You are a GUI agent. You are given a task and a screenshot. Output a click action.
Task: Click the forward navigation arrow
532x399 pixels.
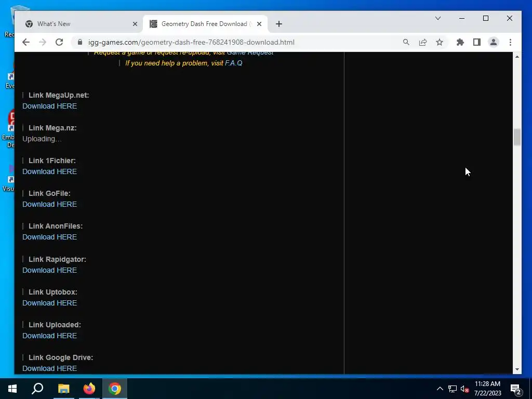[x=43, y=42]
